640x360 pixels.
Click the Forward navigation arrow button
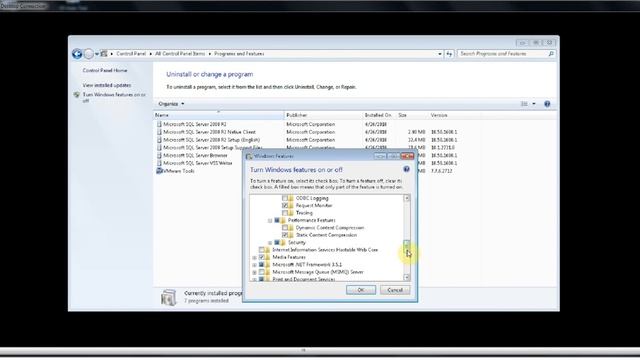89,54
